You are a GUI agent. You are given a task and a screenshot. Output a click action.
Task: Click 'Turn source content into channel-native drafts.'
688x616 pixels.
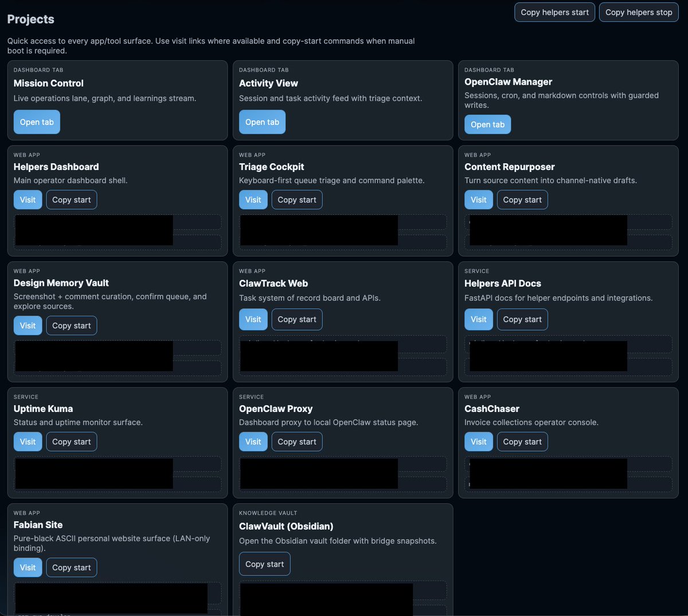pos(550,181)
